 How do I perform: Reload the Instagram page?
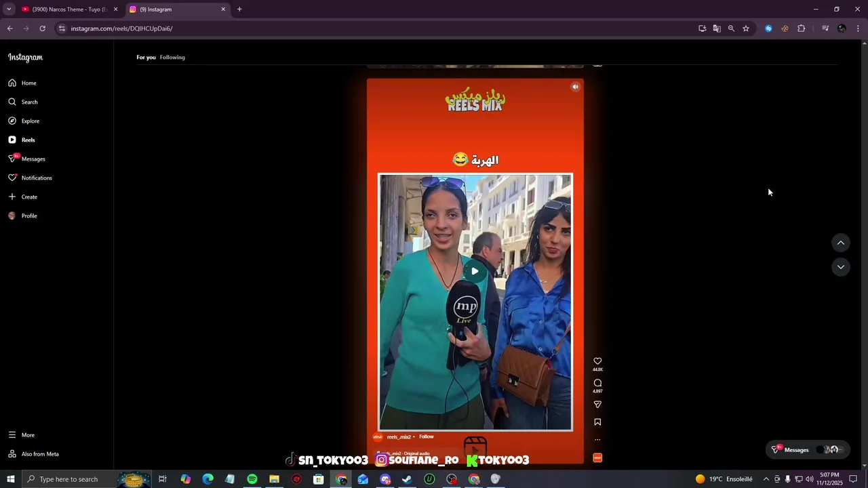click(42, 28)
